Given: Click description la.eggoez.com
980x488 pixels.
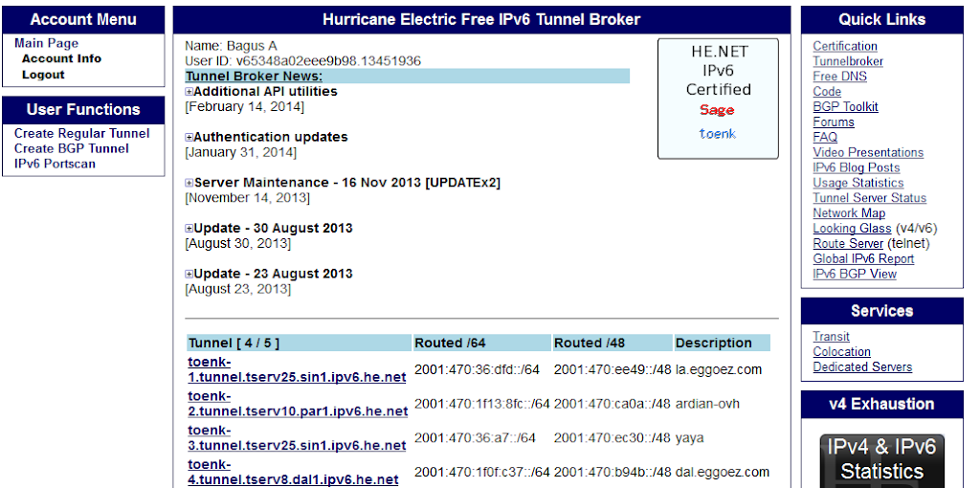Looking at the screenshot, I should click(x=719, y=370).
